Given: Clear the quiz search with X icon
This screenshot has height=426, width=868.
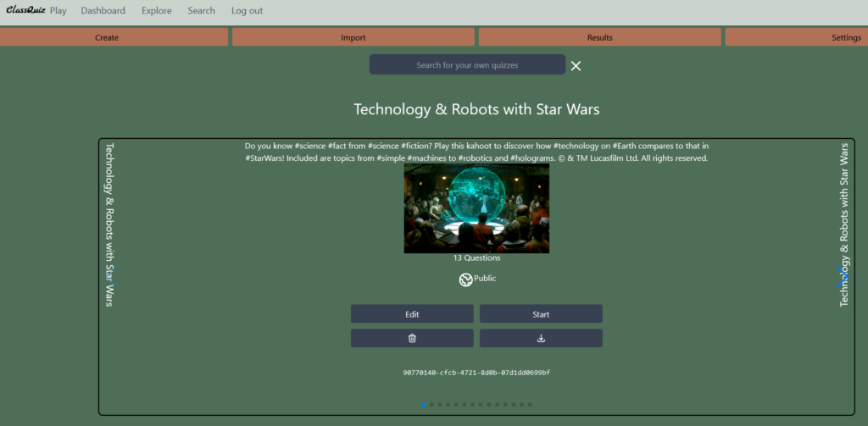Looking at the screenshot, I should pyautogui.click(x=576, y=66).
